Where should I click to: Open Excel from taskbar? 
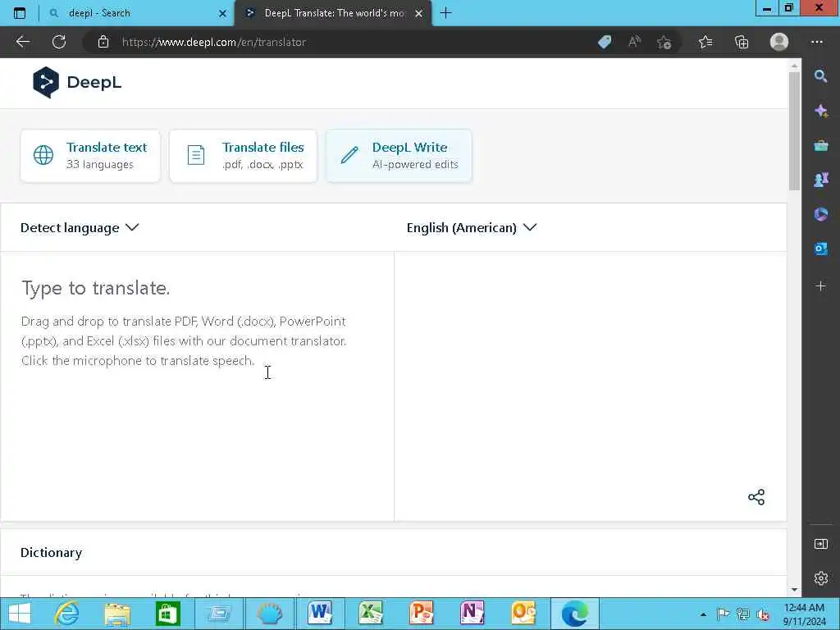[371, 614]
